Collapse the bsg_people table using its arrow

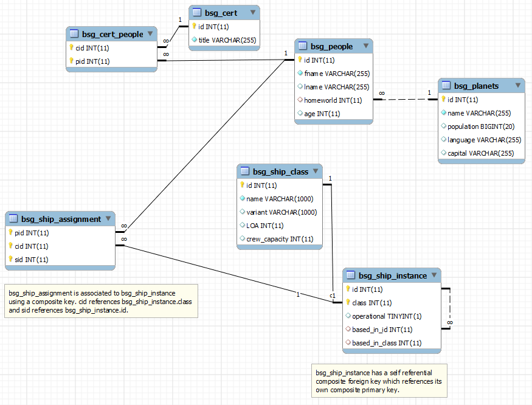pyautogui.click(x=366, y=46)
